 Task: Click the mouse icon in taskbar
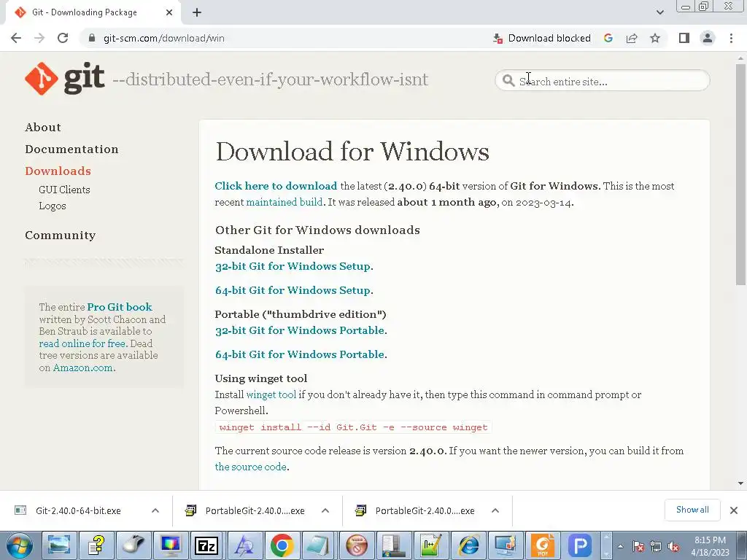click(x=133, y=545)
